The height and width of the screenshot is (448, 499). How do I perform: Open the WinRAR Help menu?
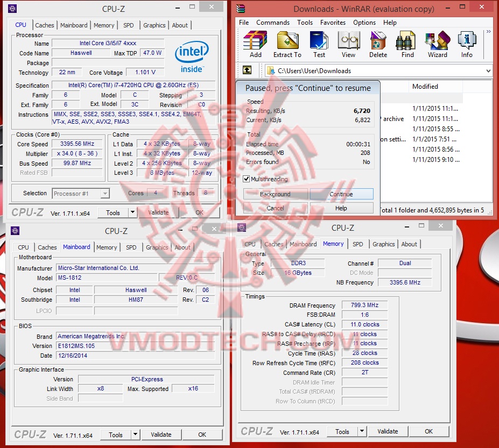coord(390,23)
